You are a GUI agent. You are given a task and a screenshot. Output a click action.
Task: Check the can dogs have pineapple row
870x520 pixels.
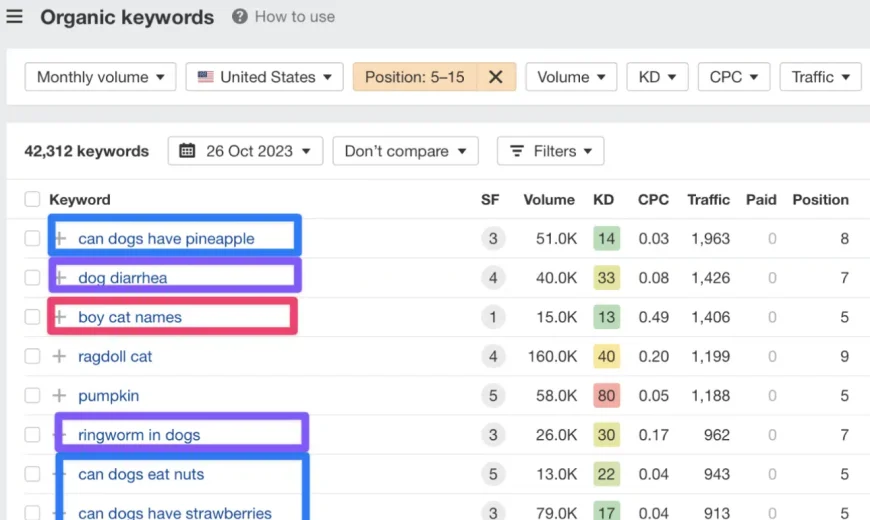pos(32,239)
